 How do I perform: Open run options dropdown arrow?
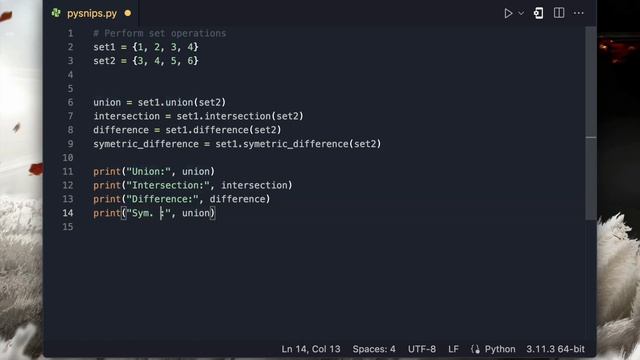click(x=521, y=13)
